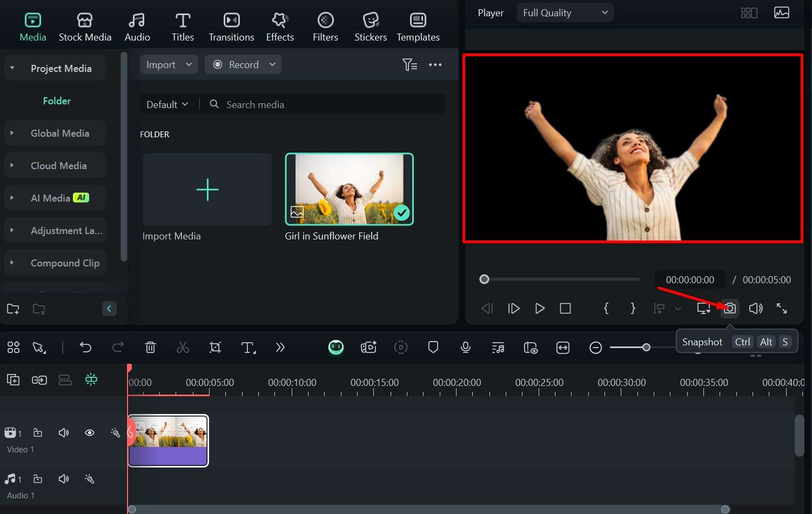
Task: Lock the Audio 1 track
Action: point(38,479)
